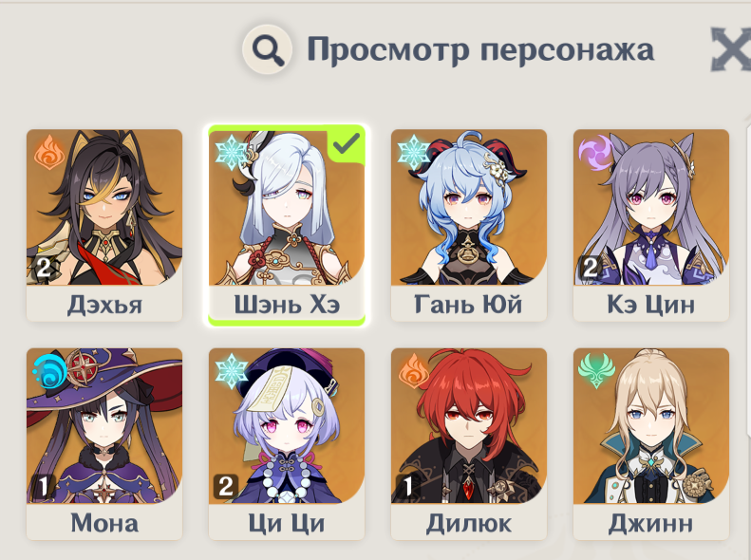
Task: Click Cryo snowflake icon on Ци Ци card
Action: pos(231,371)
